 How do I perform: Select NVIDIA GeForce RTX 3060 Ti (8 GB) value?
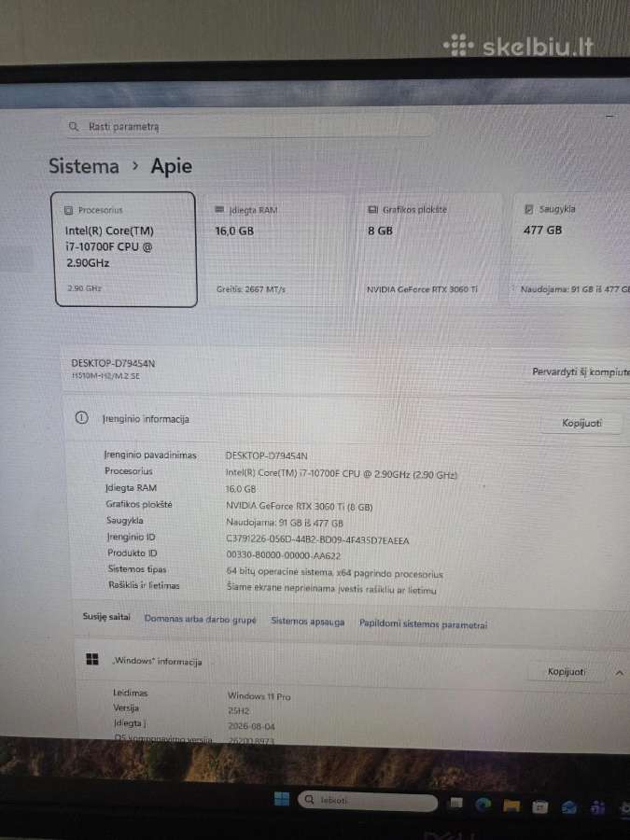click(299, 506)
